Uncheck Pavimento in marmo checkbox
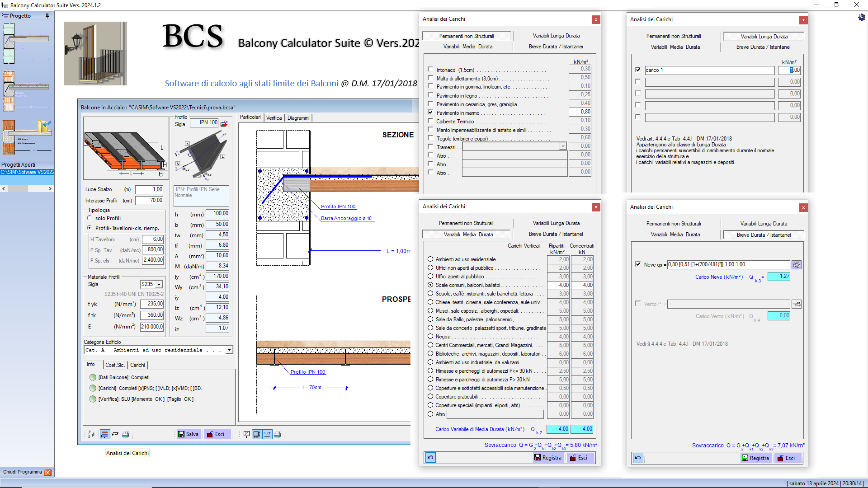This screenshot has width=868, height=488. (x=430, y=113)
